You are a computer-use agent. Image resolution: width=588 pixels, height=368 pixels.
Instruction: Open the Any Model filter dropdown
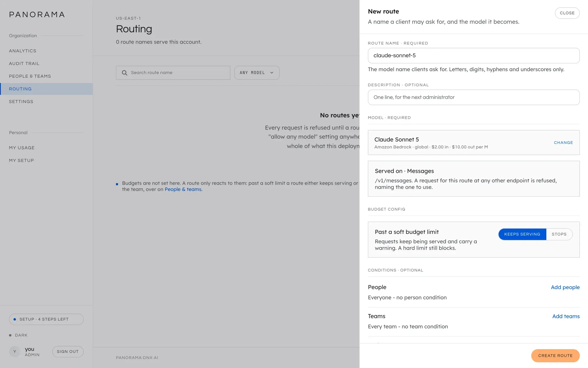point(257,73)
